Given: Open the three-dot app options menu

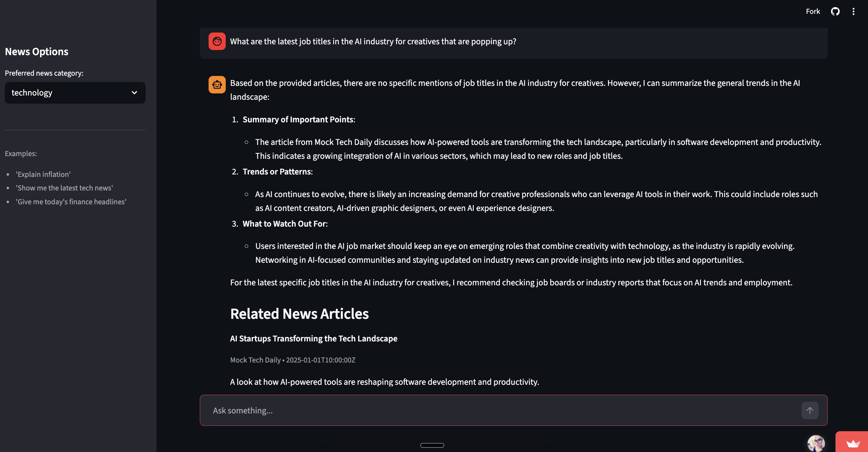Looking at the screenshot, I should click(854, 11).
